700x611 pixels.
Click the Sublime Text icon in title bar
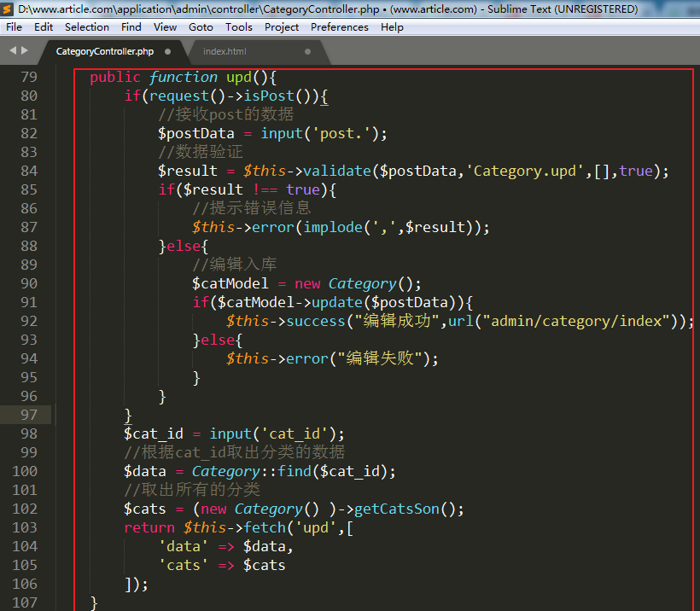[7, 9]
